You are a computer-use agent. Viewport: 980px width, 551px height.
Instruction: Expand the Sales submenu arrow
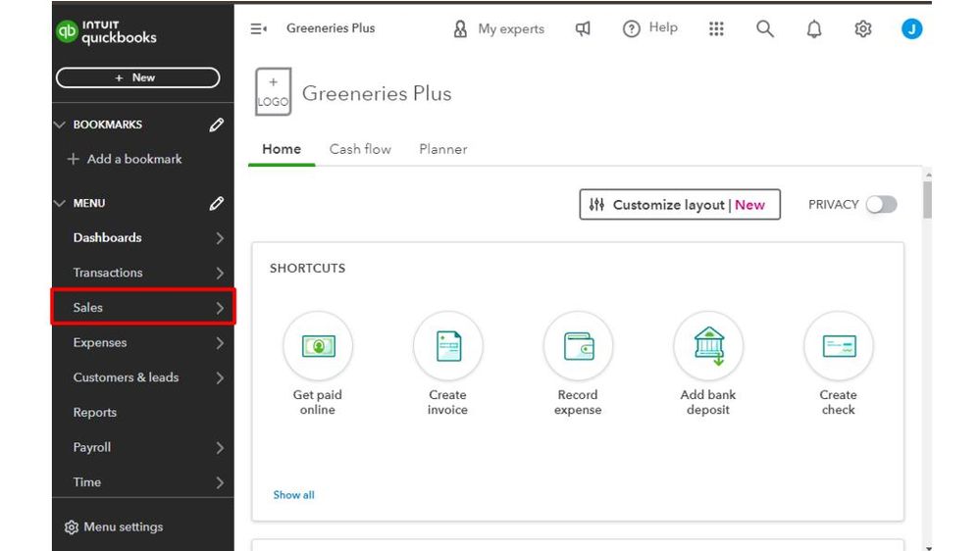point(220,308)
